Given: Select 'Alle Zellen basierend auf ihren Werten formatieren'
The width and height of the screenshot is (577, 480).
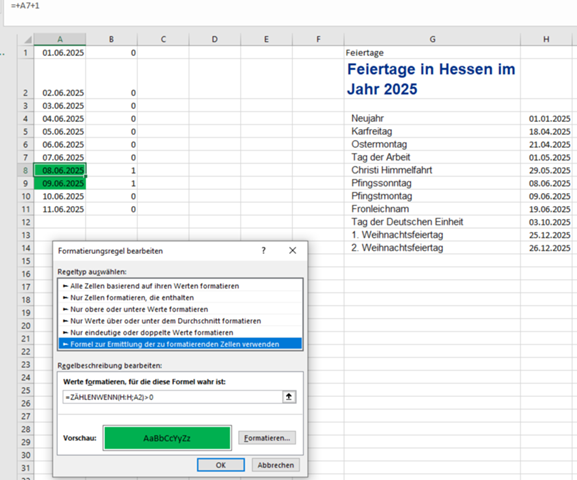Looking at the screenshot, I should coord(180,286).
